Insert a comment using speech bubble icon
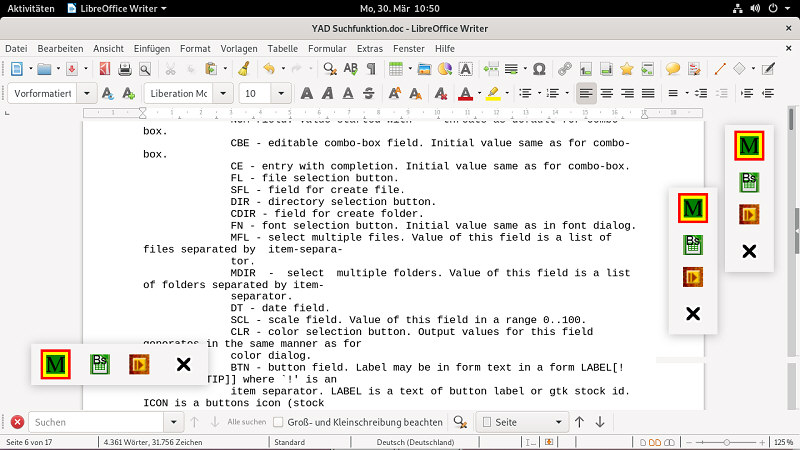This screenshot has height=450, width=800. [673, 69]
